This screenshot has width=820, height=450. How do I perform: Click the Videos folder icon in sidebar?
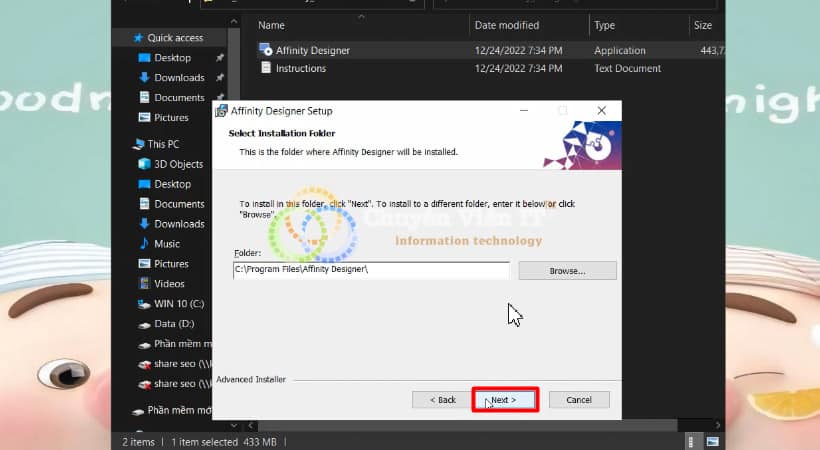(x=144, y=284)
